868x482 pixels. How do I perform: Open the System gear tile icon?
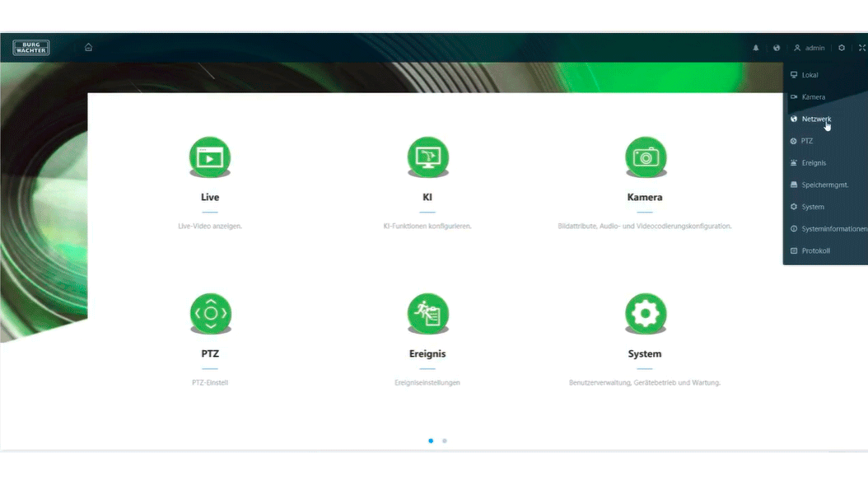tap(645, 313)
